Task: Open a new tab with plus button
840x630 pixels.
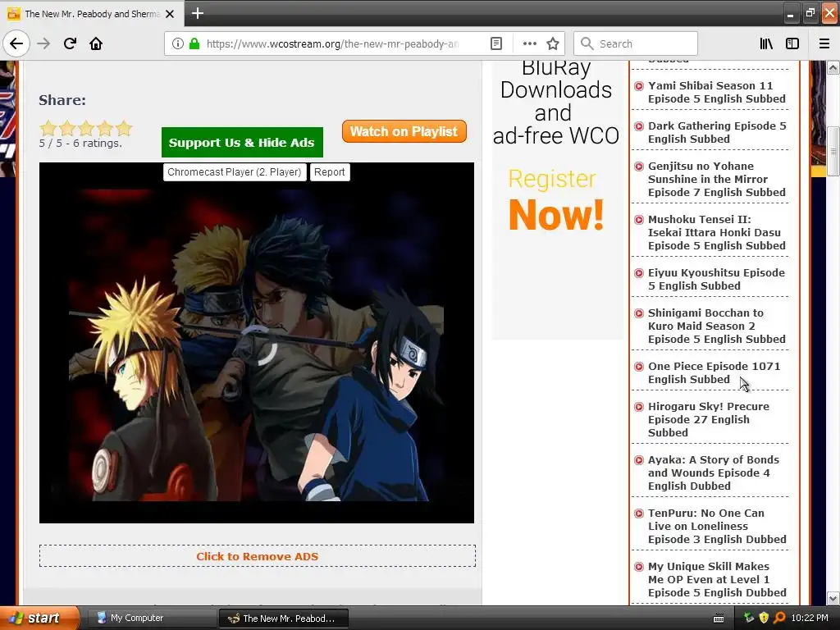Action: (198, 13)
